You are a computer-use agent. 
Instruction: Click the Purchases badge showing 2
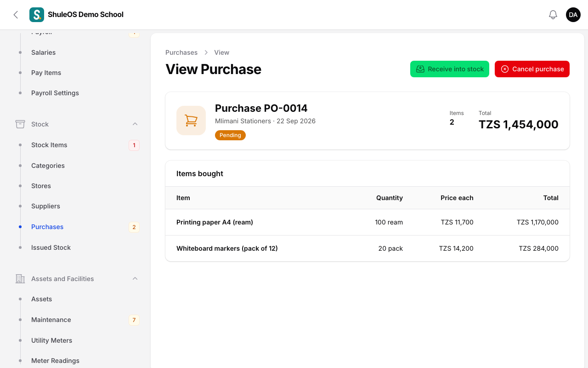click(134, 227)
